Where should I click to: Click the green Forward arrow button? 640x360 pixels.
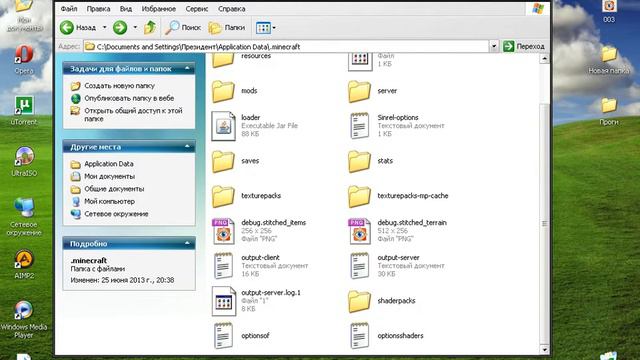tap(120, 27)
